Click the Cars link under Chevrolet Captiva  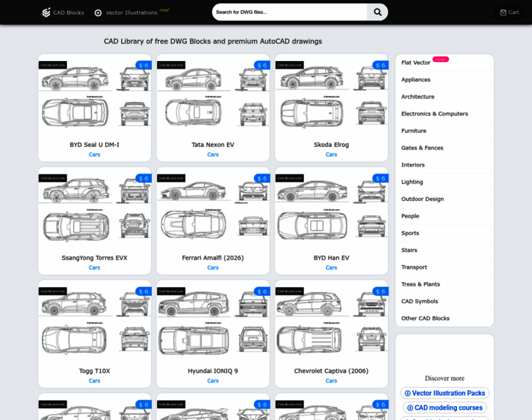pyautogui.click(x=331, y=381)
